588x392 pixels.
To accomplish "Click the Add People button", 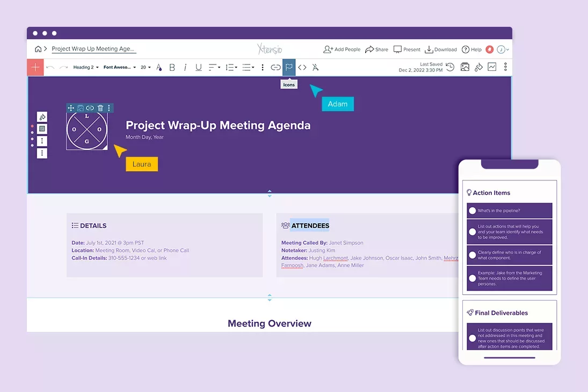I will pos(342,49).
